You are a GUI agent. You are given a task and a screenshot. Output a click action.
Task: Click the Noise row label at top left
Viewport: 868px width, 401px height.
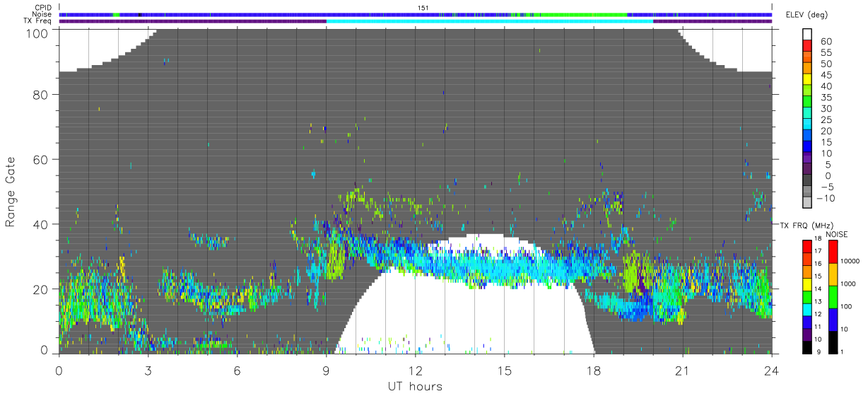pyautogui.click(x=41, y=14)
